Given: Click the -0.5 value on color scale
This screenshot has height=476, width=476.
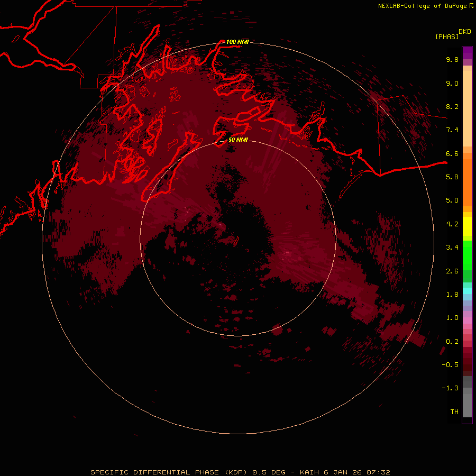Looking at the screenshot, I should [450, 365].
